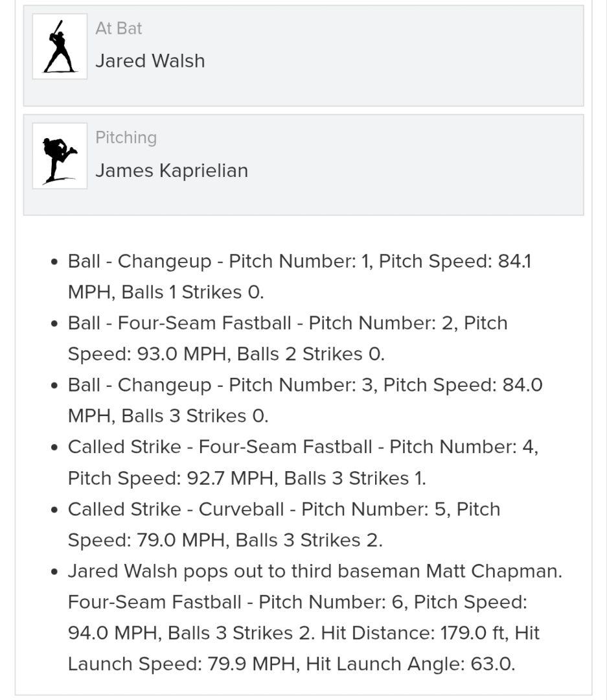Click the batter silhouette icon
The width and height of the screenshot is (607, 700).
pos(60,47)
